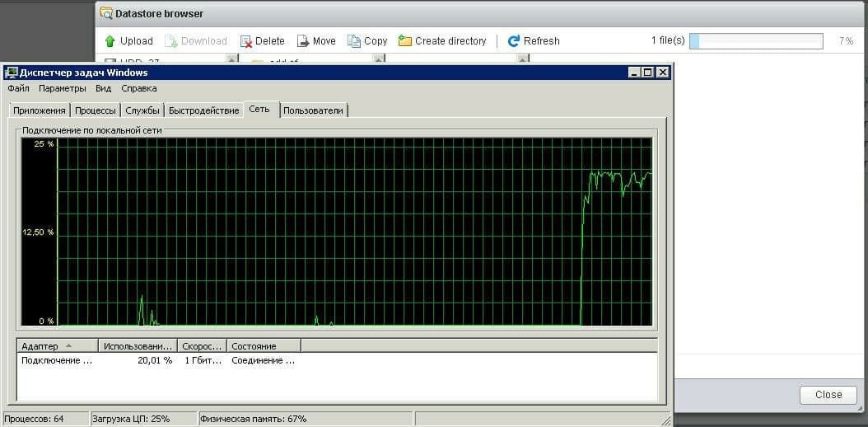The width and height of the screenshot is (868, 427).
Task: Click the Task Manager title bar icon
Action: [x=11, y=73]
